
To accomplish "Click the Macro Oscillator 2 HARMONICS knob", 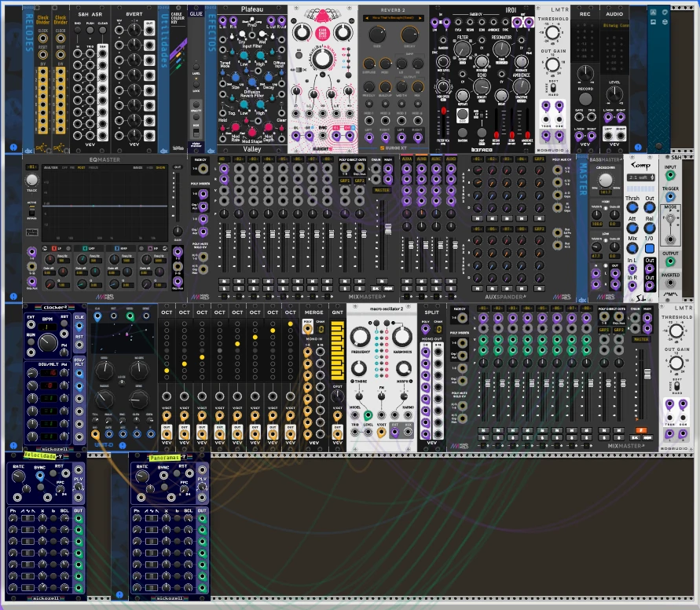I will [401, 337].
